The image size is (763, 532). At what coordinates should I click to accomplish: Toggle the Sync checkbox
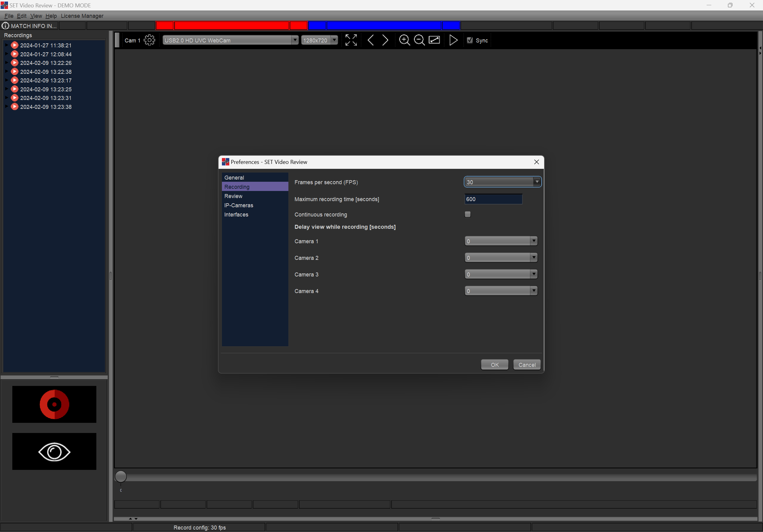[x=470, y=40]
